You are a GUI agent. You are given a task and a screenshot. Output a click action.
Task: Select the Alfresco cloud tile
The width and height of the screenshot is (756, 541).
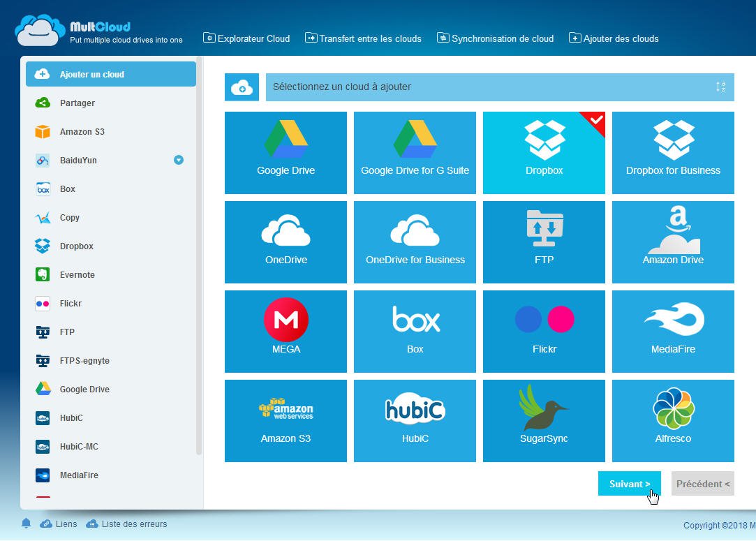[x=673, y=421]
